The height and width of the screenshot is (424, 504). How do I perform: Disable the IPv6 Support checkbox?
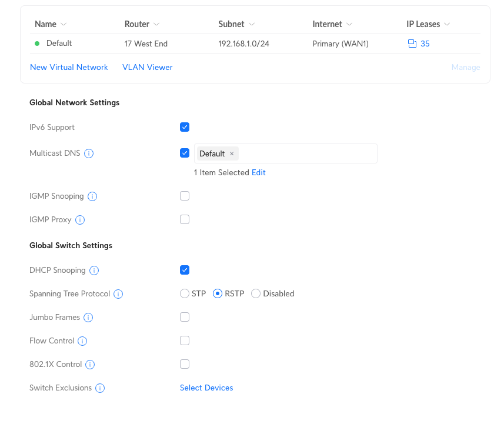point(185,127)
